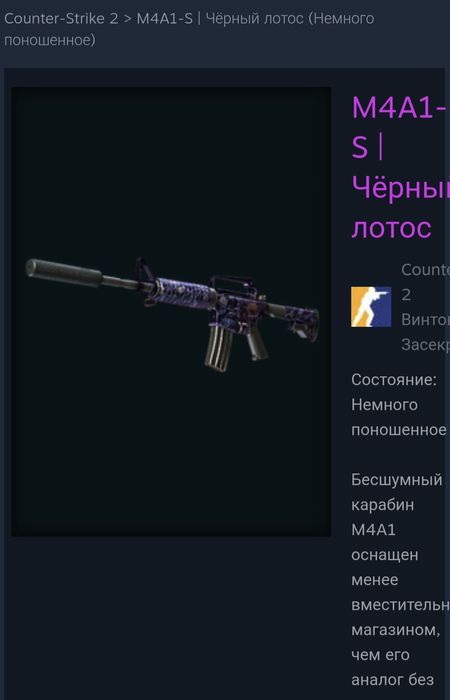Click the pistol grip of the rifle
Screen dimensions: 450x700
click(257, 345)
